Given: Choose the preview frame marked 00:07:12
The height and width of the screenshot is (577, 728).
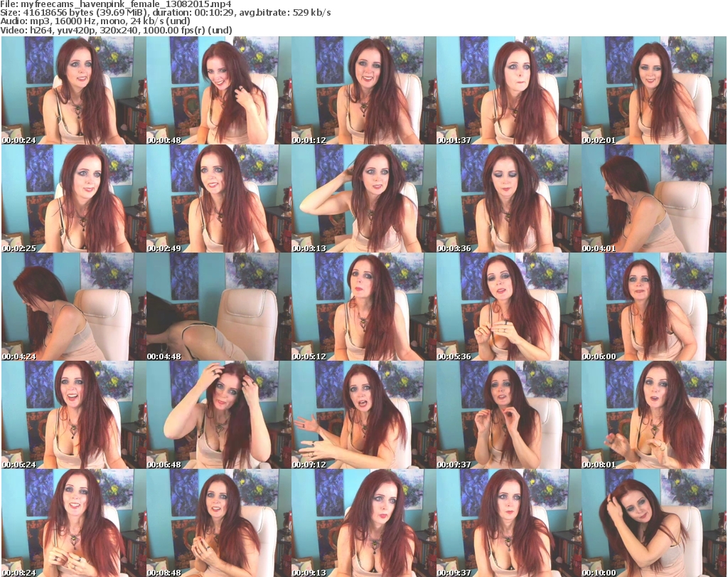Looking at the screenshot, I should (x=363, y=415).
